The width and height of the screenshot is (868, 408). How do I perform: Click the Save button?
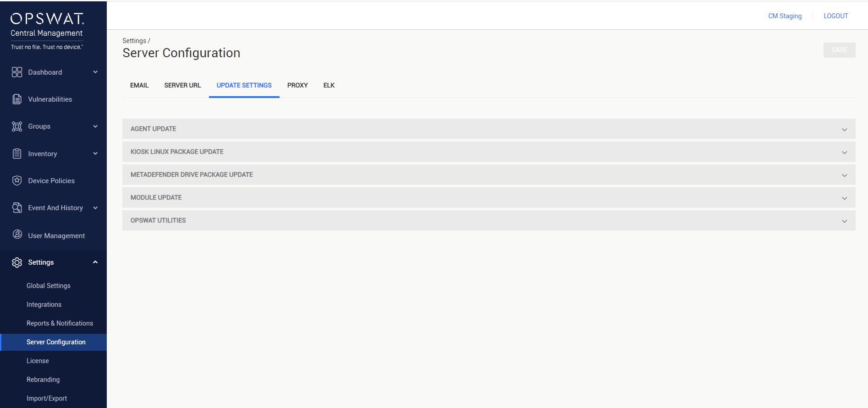[839, 50]
